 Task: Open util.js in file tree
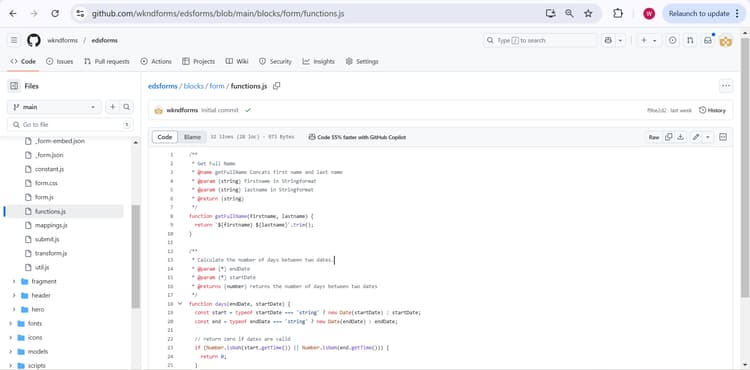(x=42, y=267)
